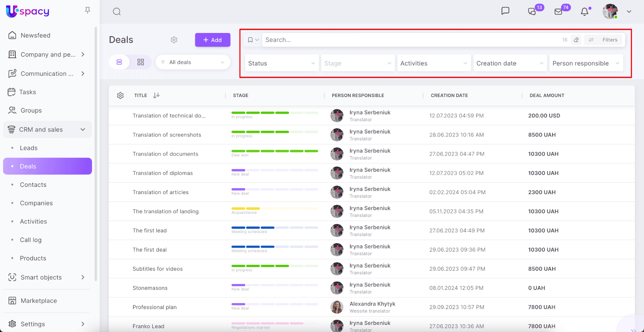Switch to list view toggle
The height and width of the screenshot is (332, 644).
point(119,62)
